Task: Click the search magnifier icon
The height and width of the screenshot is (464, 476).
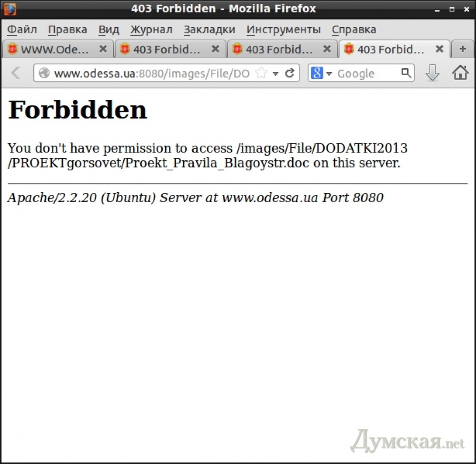Action: pos(406,73)
